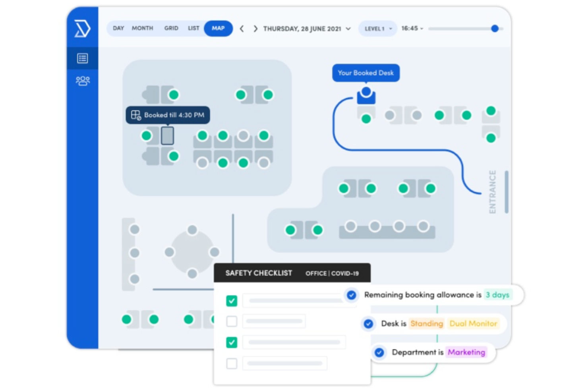588x392 pixels.
Task: Open the 16:45 time dropdown
Action: tap(412, 28)
